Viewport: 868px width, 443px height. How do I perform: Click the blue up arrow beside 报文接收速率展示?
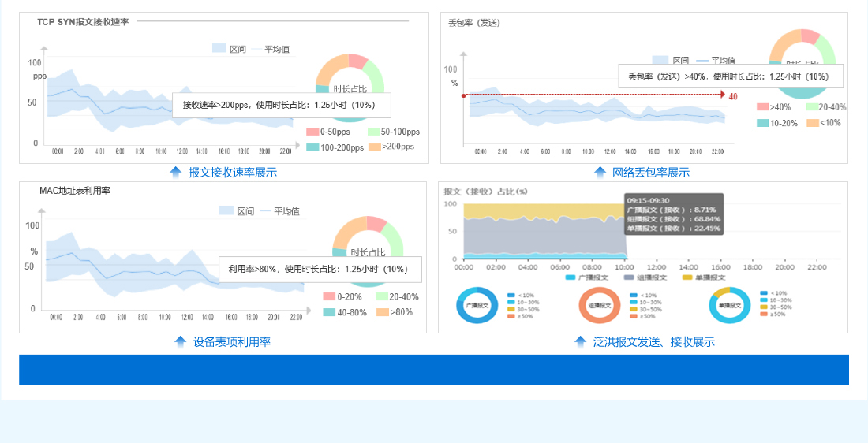176,172
